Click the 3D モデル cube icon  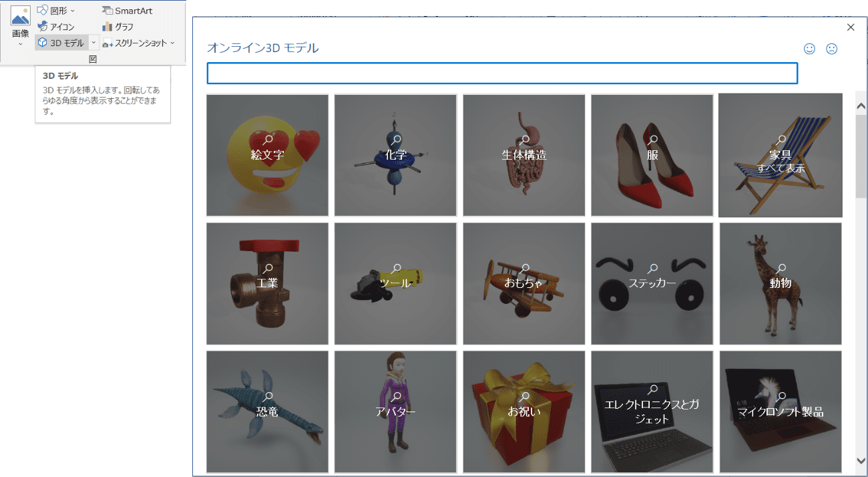click(x=42, y=43)
